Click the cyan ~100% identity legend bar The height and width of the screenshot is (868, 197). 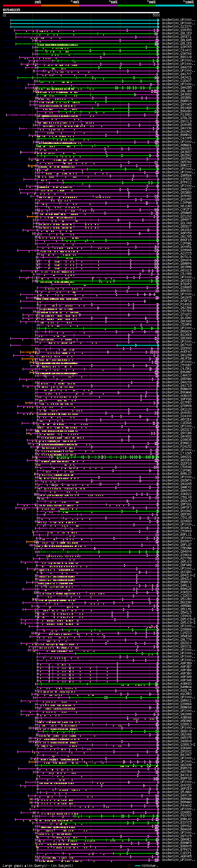pos(175,6)
